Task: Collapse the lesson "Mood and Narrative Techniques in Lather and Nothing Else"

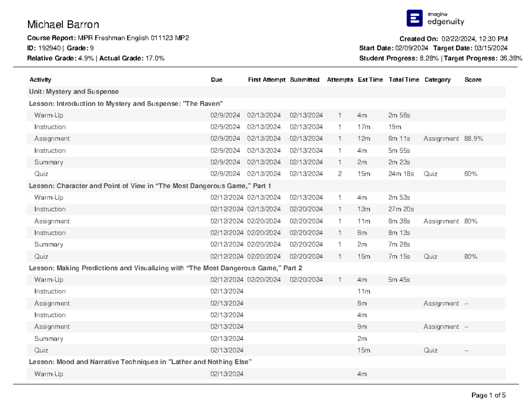Action: click(140, 361)
